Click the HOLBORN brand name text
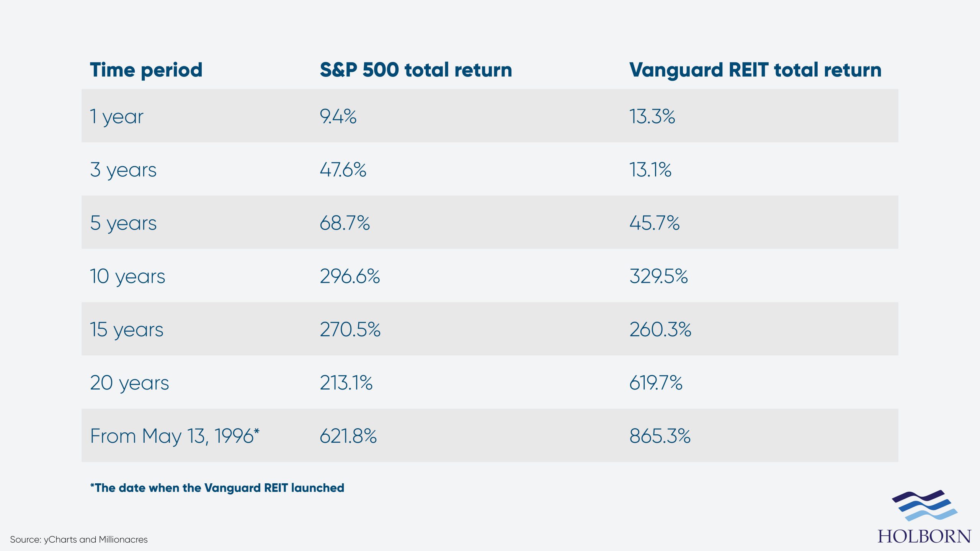The image size is (980, 551). tap(924, 536)
